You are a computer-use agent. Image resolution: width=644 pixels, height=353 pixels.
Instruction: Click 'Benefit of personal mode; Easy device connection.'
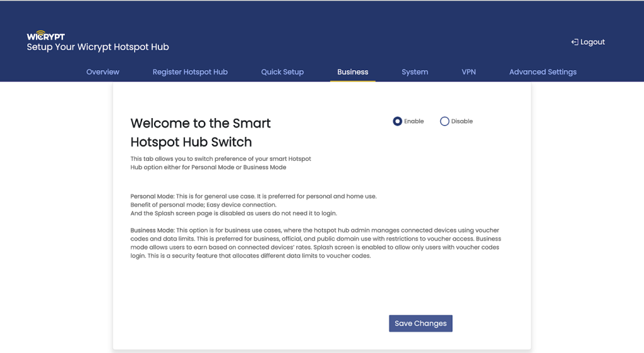coord(203,205)
